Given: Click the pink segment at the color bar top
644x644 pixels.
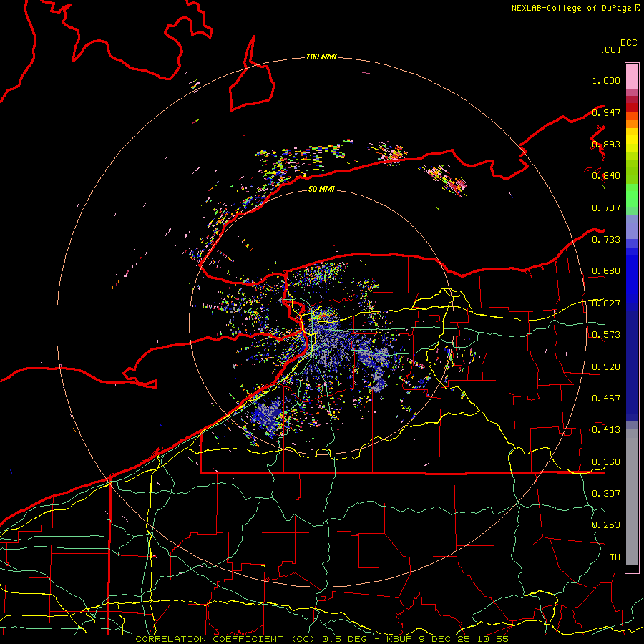Looking at the screenshot, I should 632,77.
